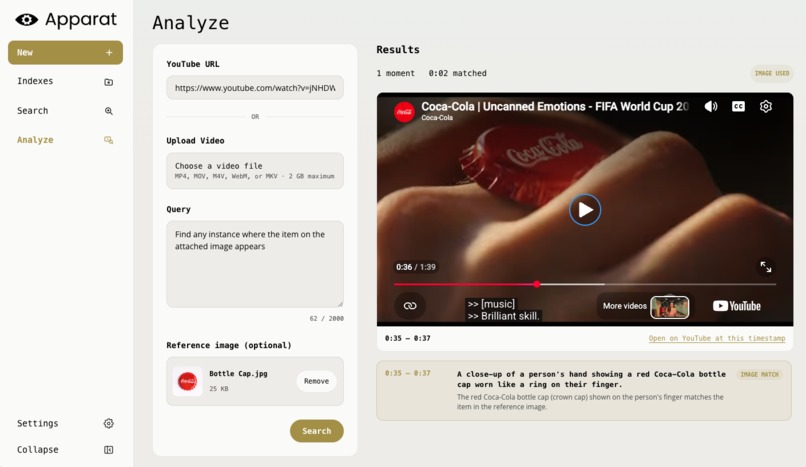Click the Bottle Cap.jpg file name
The height and width of the screenshot is (467, 806).
[238, 373]
